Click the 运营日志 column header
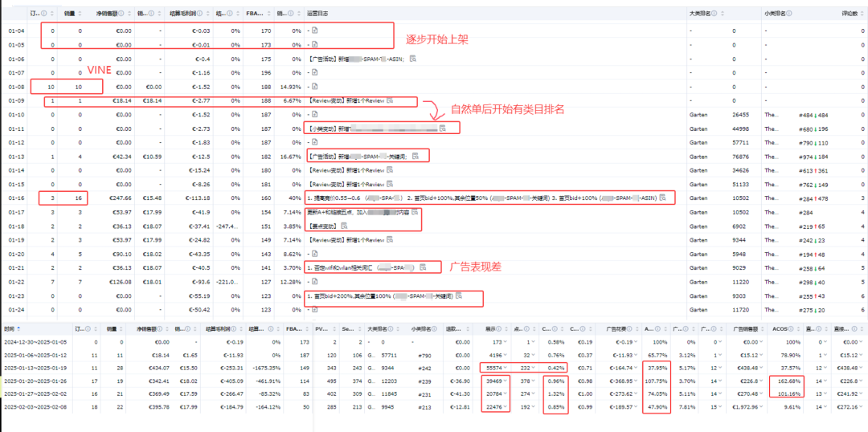The height and width of the screenshot is (432, 868). coord(316,13)
